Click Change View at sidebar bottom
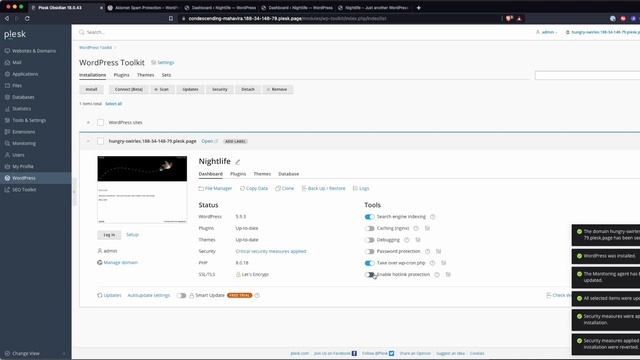This screenshot has width=640, height=360. click(x=26, y=353)
